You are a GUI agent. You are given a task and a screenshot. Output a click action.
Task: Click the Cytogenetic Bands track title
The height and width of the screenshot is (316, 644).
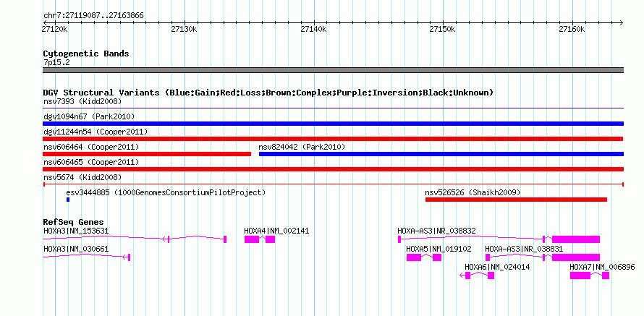[86, 54]
